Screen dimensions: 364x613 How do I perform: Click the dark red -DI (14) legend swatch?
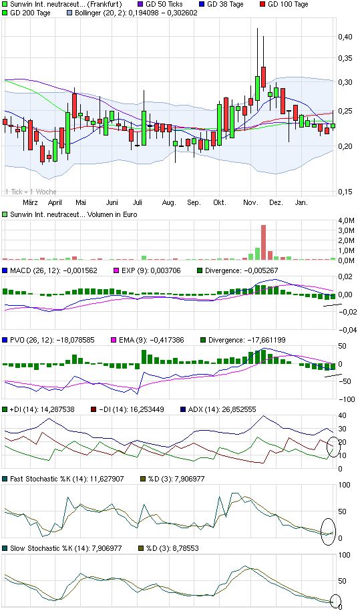(x=94, y=410)
